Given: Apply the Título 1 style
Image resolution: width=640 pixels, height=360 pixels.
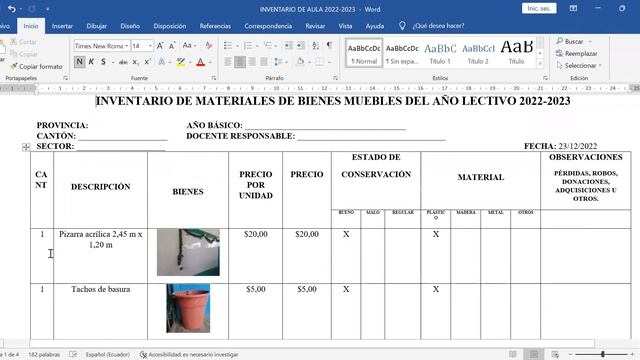Looking at the screenshot, I should (x=440, y=53).
